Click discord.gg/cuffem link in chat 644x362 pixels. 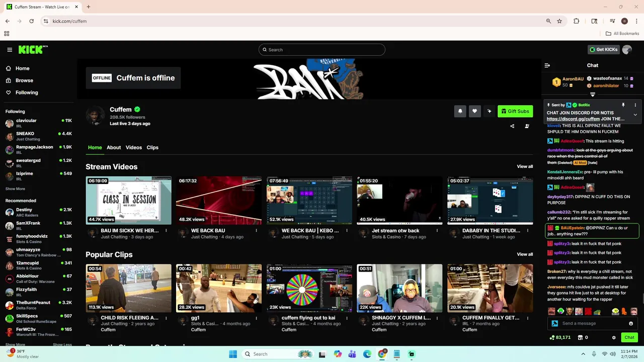(573, 119)
